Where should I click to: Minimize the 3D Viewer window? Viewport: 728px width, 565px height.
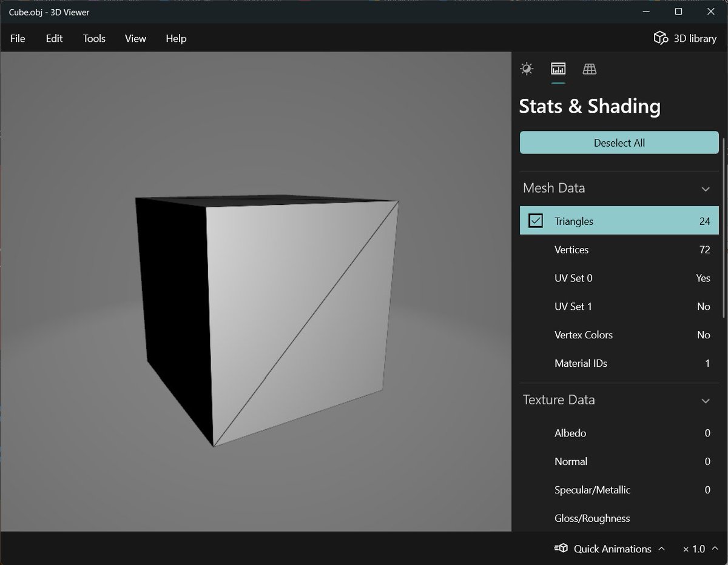click(x=645, y=12)
